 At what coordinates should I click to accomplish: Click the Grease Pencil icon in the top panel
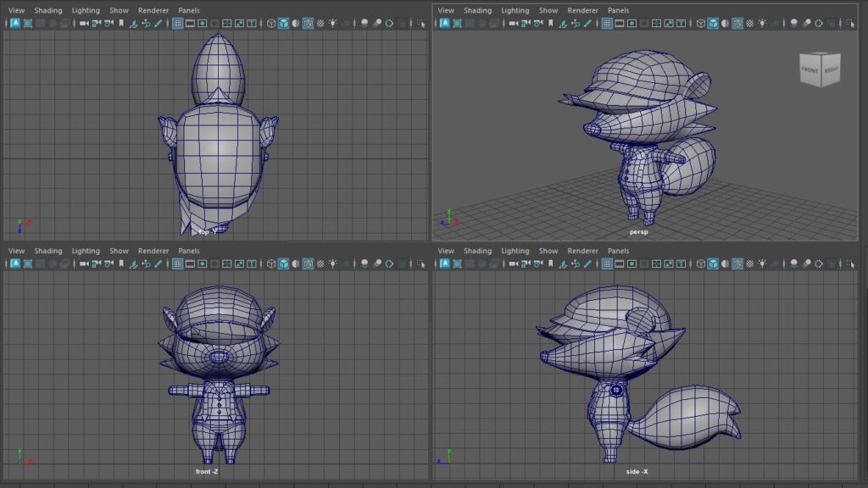159,23
